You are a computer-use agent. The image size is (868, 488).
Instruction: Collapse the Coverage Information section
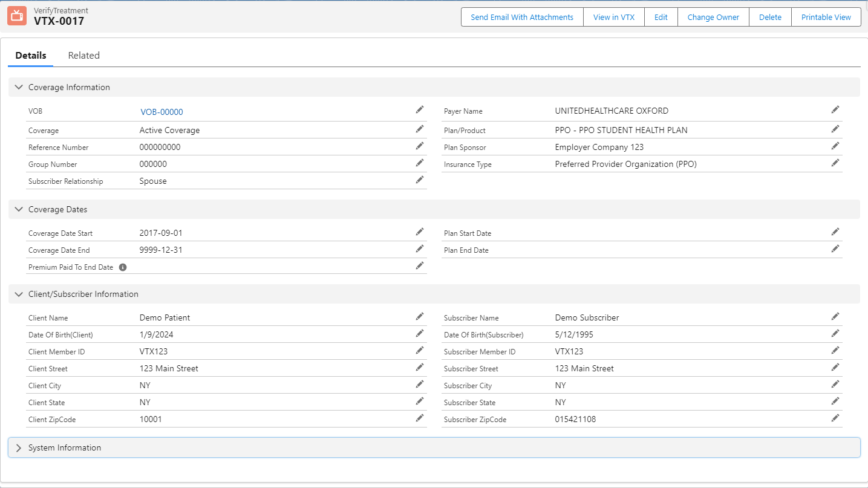click(19, 87)
